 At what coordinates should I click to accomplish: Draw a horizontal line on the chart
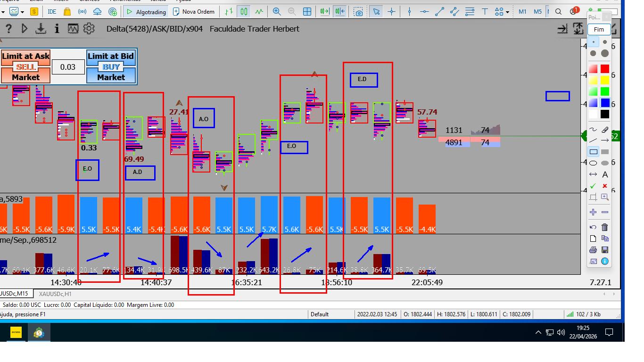pos(424,12)
